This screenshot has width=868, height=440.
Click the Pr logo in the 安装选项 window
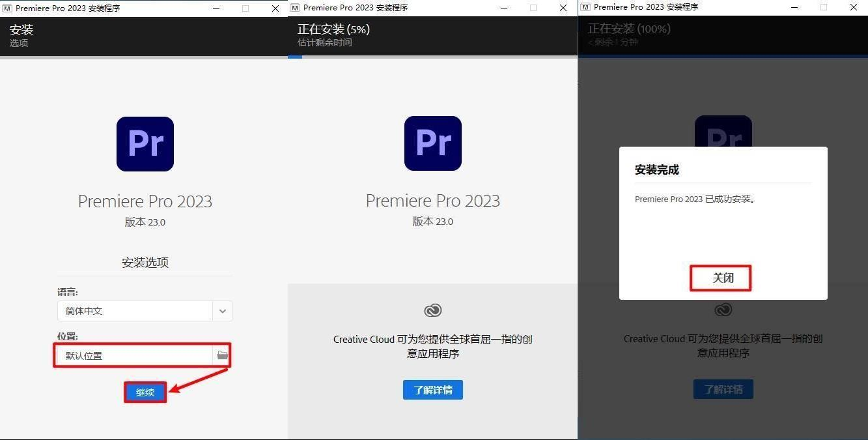(145, 144)
